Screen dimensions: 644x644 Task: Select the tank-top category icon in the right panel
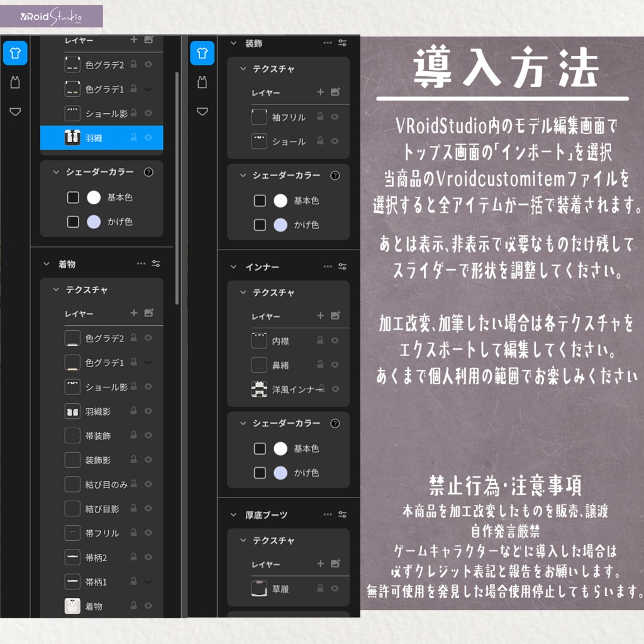pyautogui.click(x=202, y=82)
